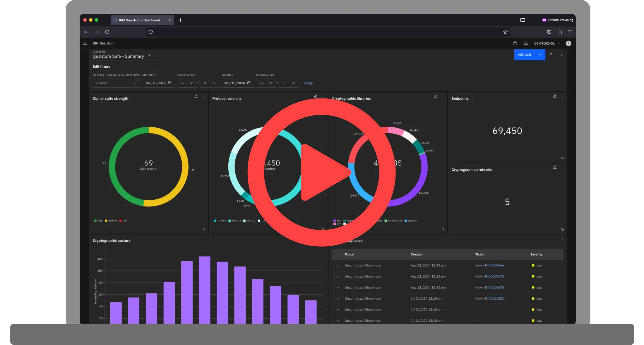Open ticket link INC0010666
Screen dimensions: 644x345
(x=494, y=266)
